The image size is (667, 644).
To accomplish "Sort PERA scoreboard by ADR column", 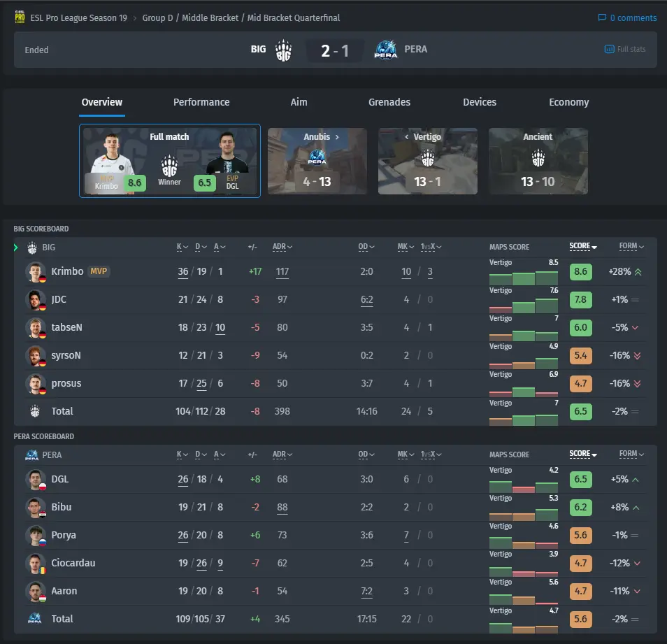I will [x=282, y=455].
